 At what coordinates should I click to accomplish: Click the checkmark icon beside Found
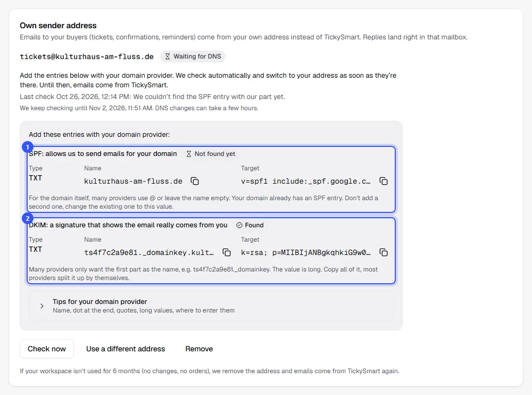tap(239, 225)
